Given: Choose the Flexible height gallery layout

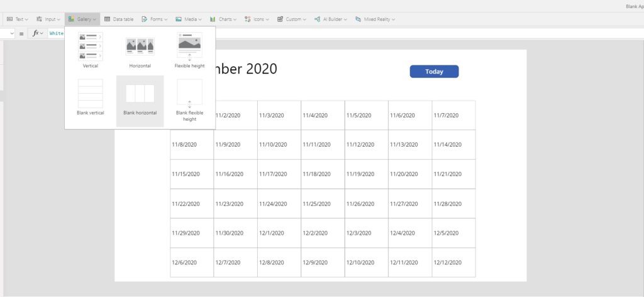Looking at the screenshot, I should (189, 50).
